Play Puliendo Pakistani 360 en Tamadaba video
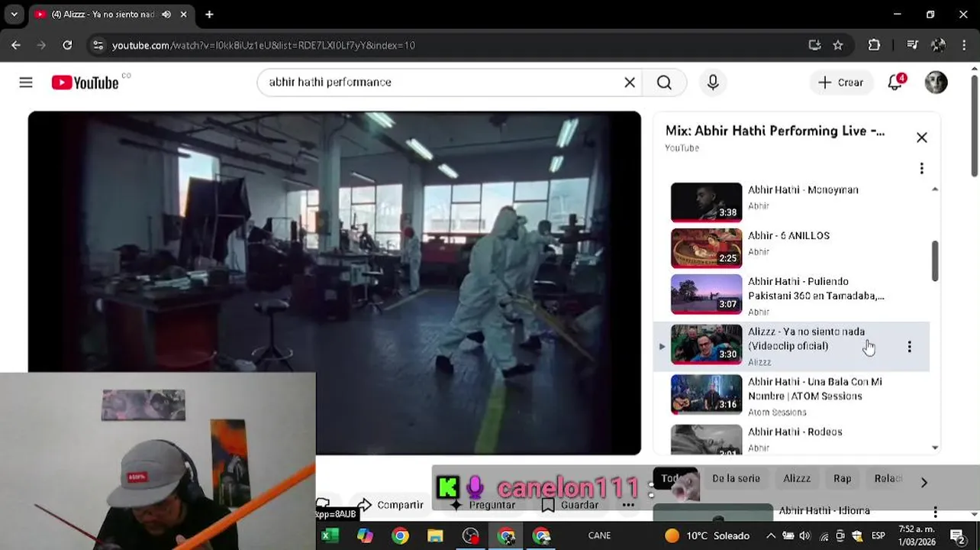 (706, 294)
